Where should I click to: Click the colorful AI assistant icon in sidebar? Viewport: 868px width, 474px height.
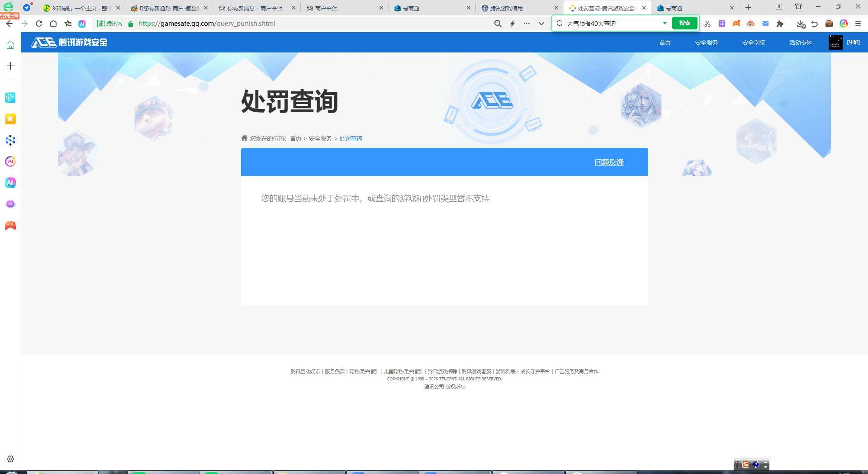10,161
